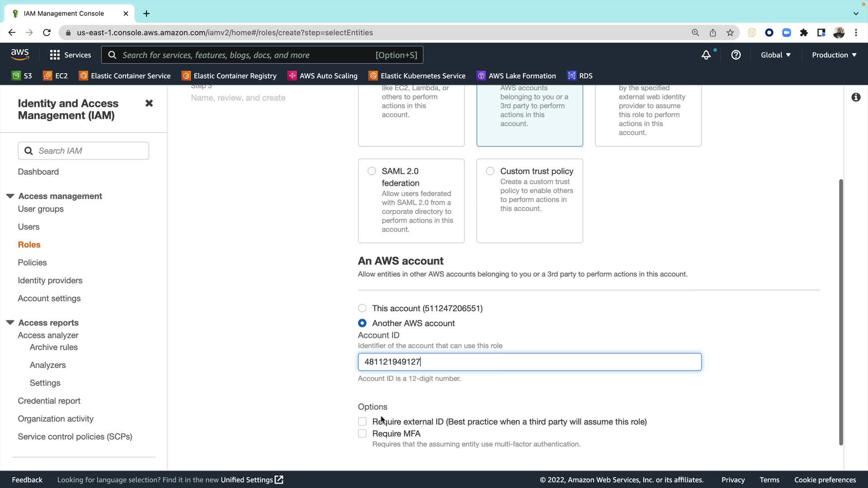Open the Global region dropdown
The height and width of the screenshot is (488, 868).
(x=775, y=55)
